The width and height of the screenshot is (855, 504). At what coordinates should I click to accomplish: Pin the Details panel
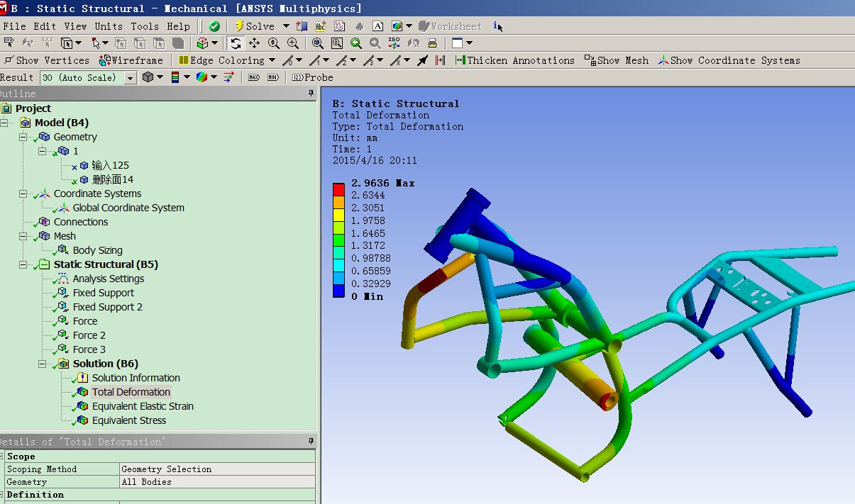pyautogui.click(x=311, y=442)
